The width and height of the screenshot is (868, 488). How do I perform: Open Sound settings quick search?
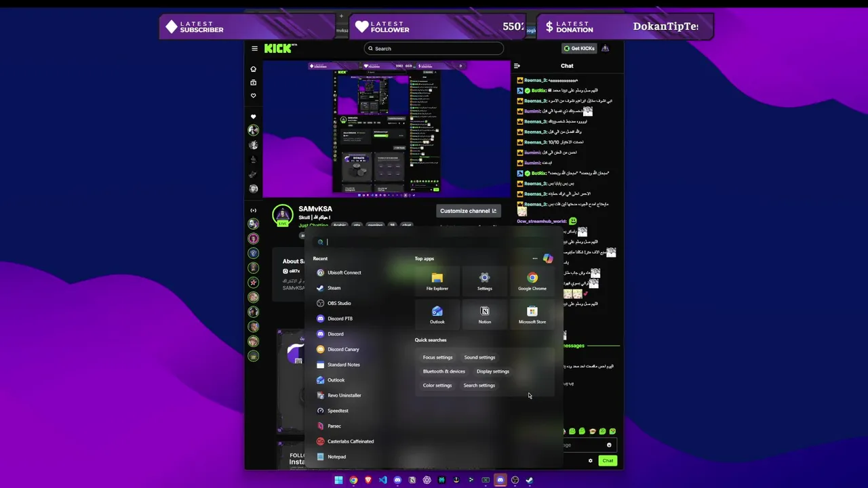pos(479,357)
